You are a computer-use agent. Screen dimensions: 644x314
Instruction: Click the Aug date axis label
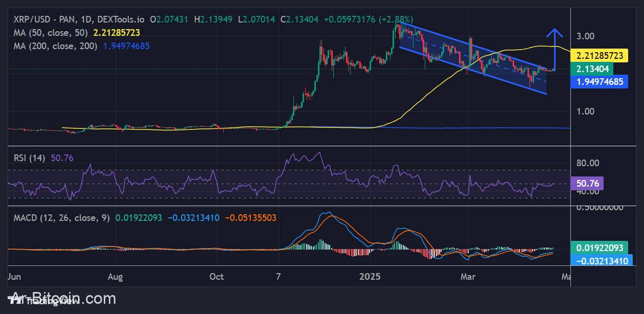pyautogui.click(x=116, y=277)
